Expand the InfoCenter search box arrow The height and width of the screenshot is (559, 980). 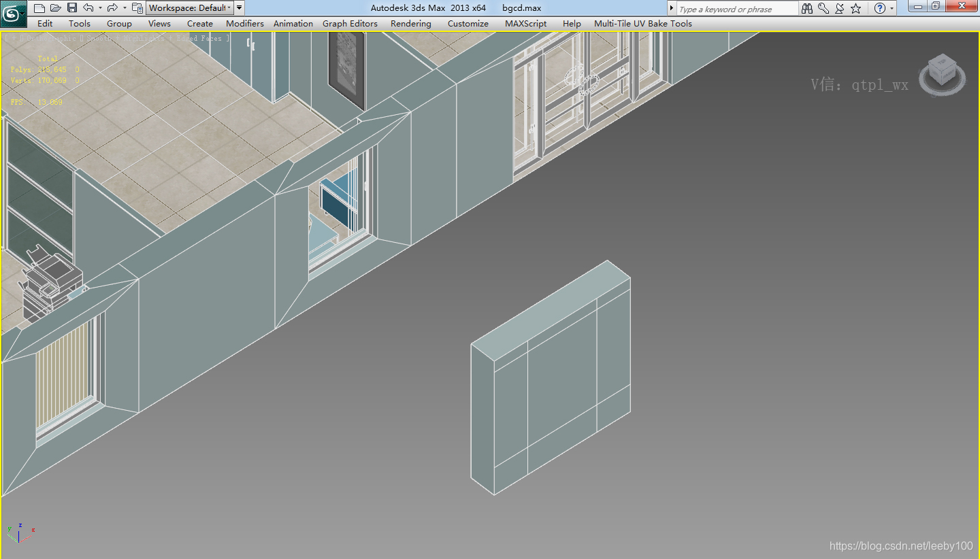(672, 9)
